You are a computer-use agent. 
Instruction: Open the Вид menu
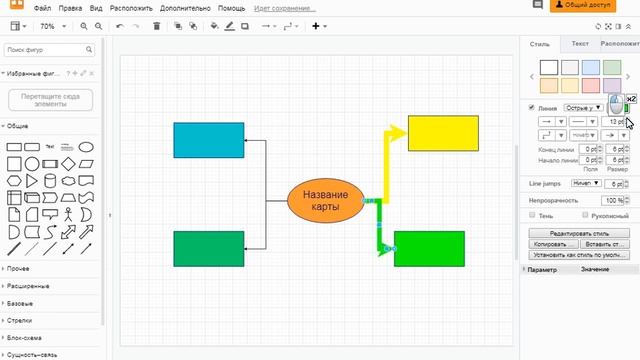[x=96, y=8]
